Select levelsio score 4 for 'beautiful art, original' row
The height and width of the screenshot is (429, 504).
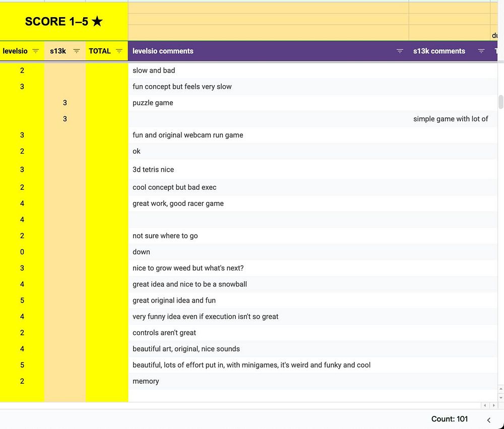[x=22, y=349]
